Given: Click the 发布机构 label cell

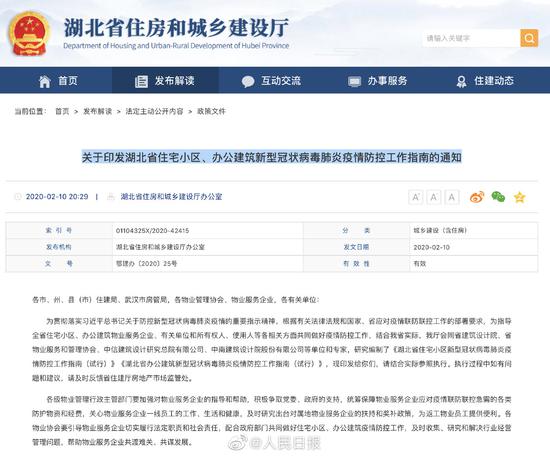Looking at the screenshot, I should pyautogui.click(x=59, y=247).
